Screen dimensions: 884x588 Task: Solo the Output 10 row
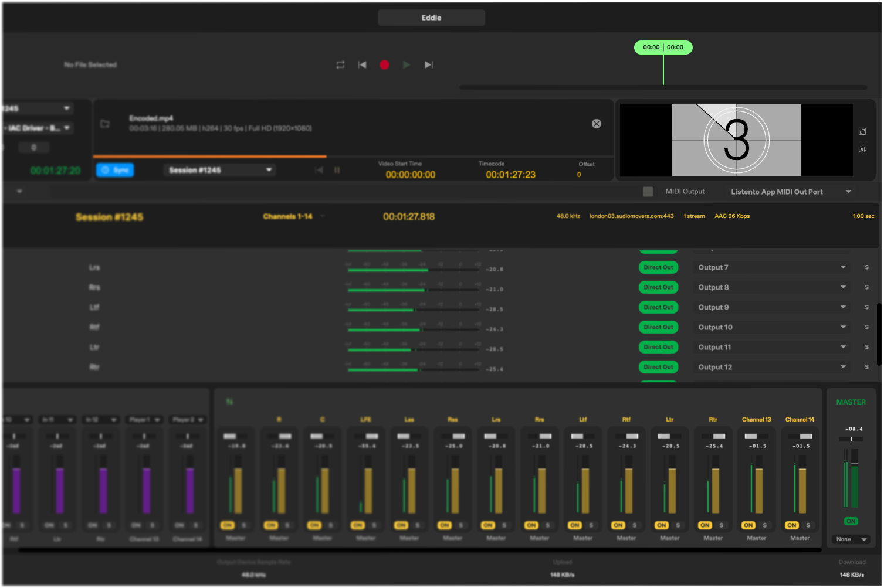coord(866,327)
